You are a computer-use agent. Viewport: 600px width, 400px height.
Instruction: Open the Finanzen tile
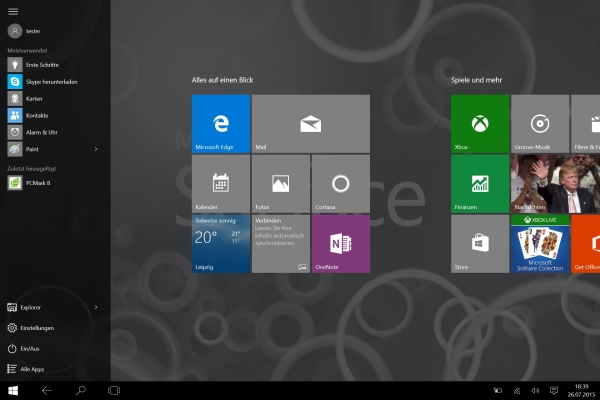click(480, 184)
